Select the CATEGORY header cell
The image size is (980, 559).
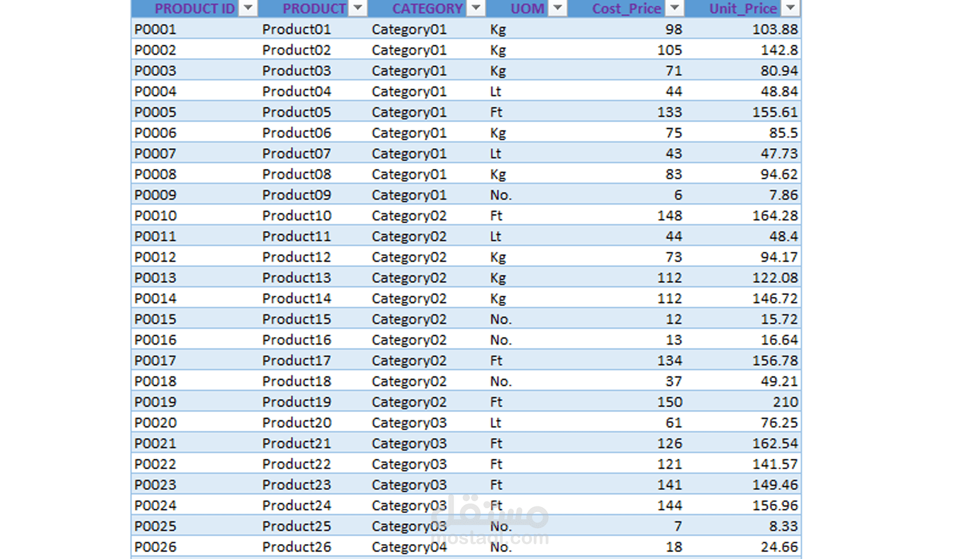tap(428, 9)
